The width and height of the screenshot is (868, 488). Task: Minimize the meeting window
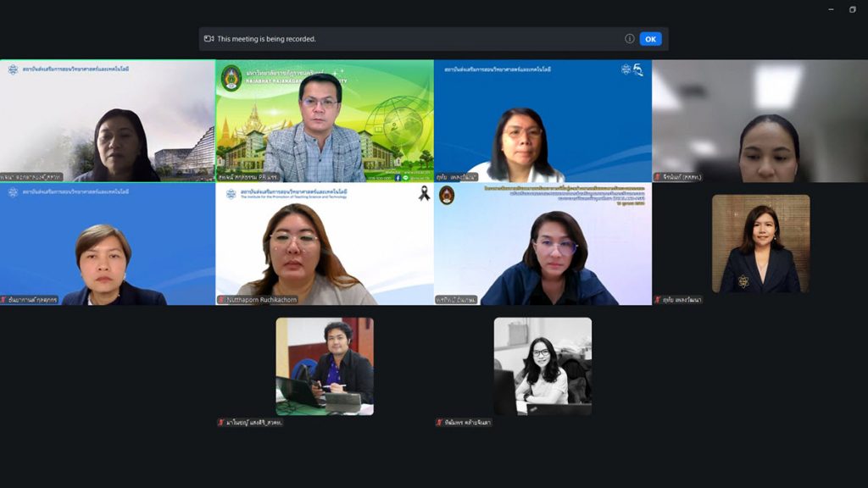click(x=832, y=9)
